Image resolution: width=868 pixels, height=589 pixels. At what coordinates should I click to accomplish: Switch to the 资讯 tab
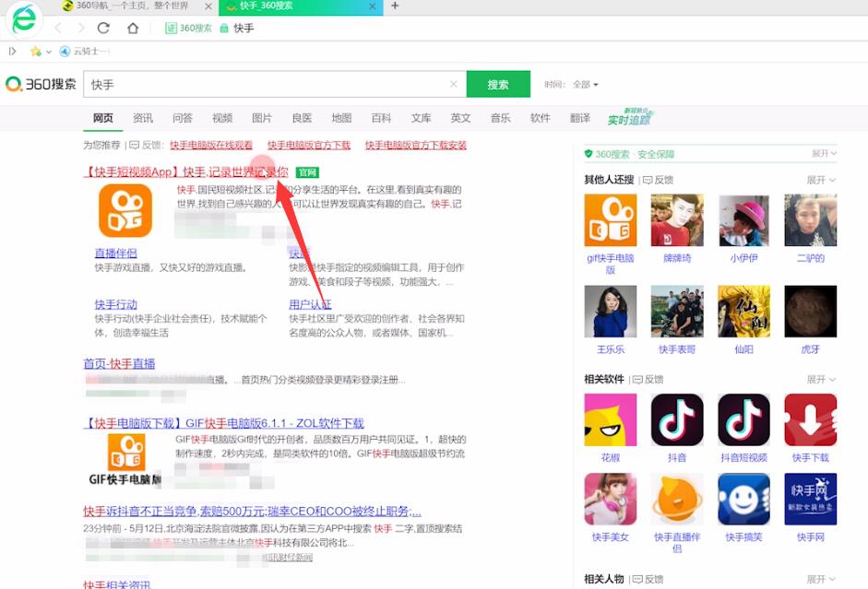click(x=143, y=118)
